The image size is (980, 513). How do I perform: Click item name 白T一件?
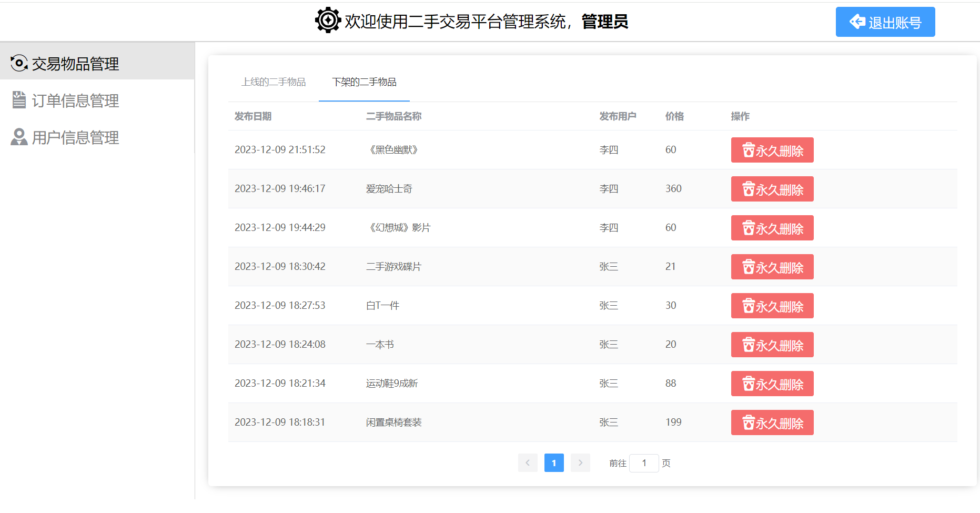tap(383, 306)
